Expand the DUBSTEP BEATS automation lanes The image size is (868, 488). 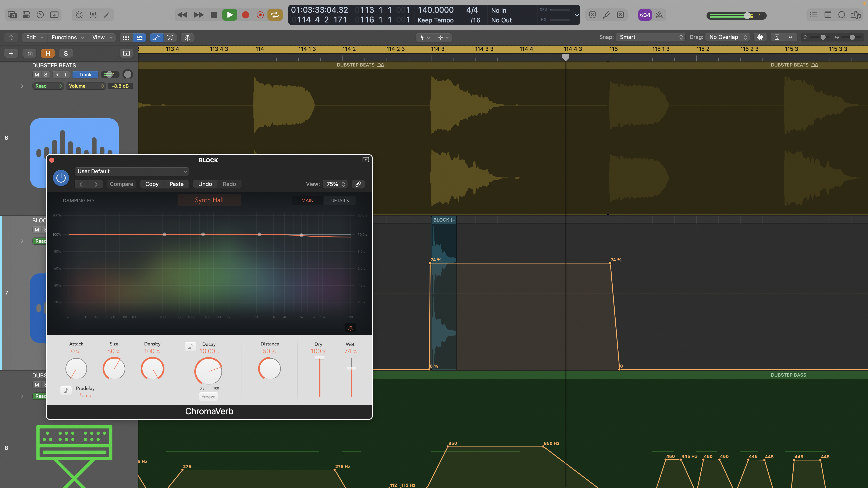(x=22, y=86)
